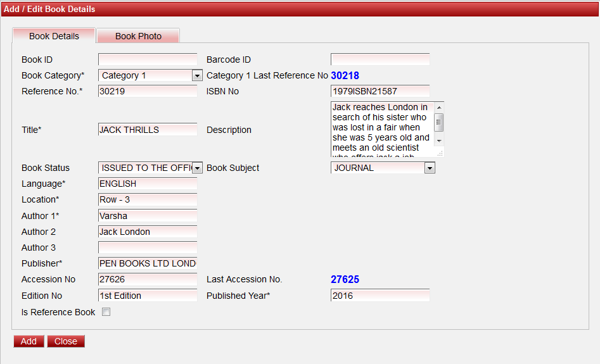Viewport: 600px width, 364px height.
Task: Select the Book Details tab
Action: [x=54, y=36]
